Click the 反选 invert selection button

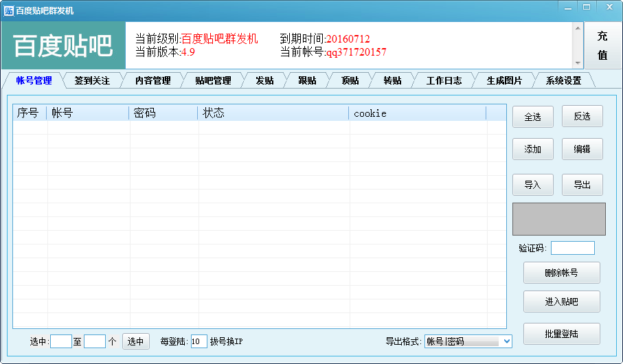pyautogui.click(x=582, y=117)
